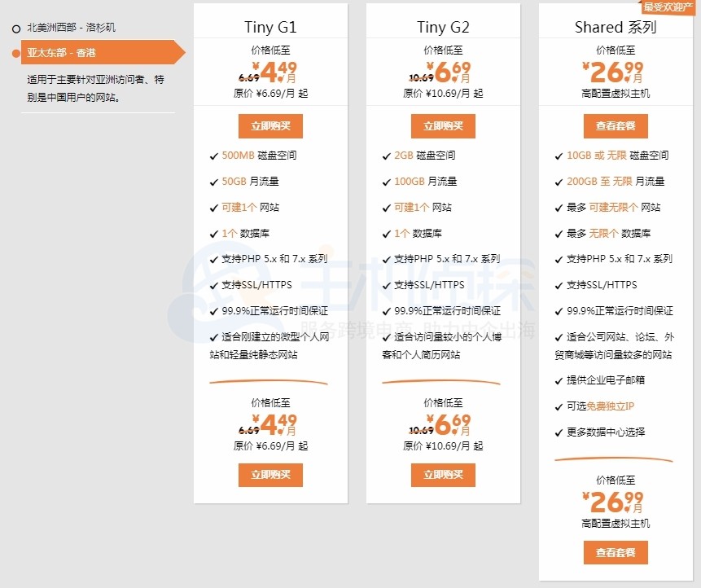This screenshot has width=701, height=588.
Task: Click the 最受欢迎产品 ribbon on Shared 系列
Action: click(x=675, y=7)
